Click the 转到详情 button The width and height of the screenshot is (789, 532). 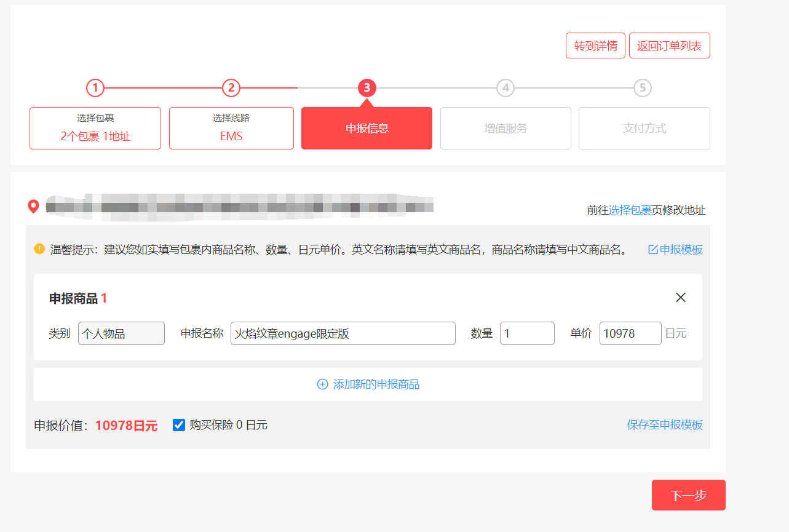point(595,46)
